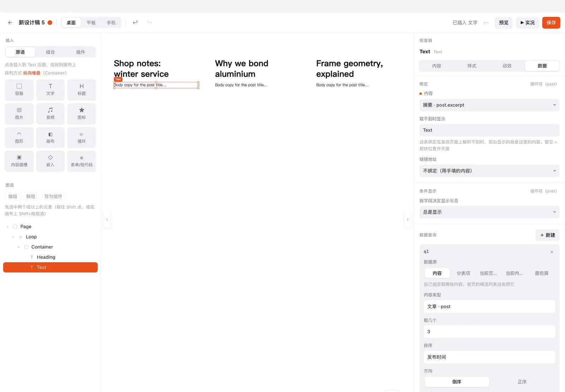
Task: Select 正序 ascending direction
Action: (x=522, y=382)
